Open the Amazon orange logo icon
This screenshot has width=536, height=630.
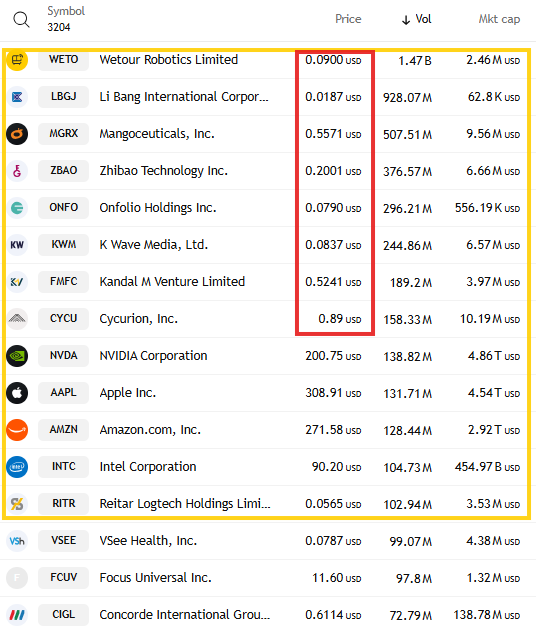coord(17,430)
